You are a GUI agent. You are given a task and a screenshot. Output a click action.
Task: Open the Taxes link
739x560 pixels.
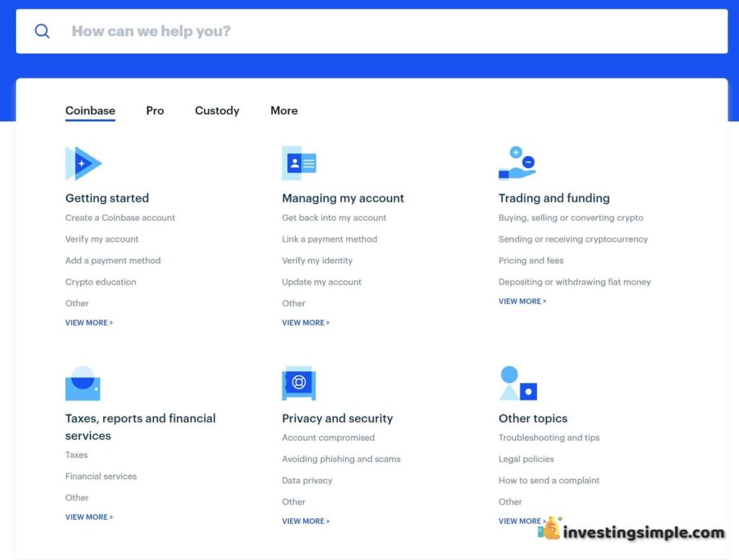(x=76, y=455)
